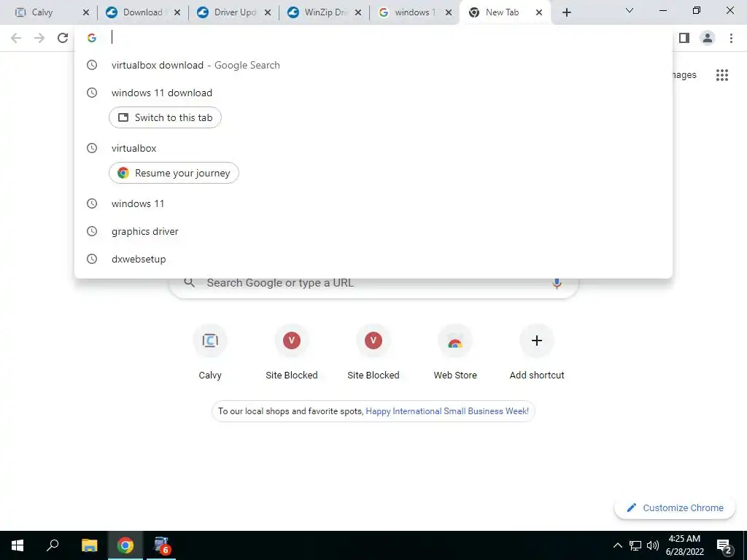Start voice search with microphone icon

click(x=557, y=284)
